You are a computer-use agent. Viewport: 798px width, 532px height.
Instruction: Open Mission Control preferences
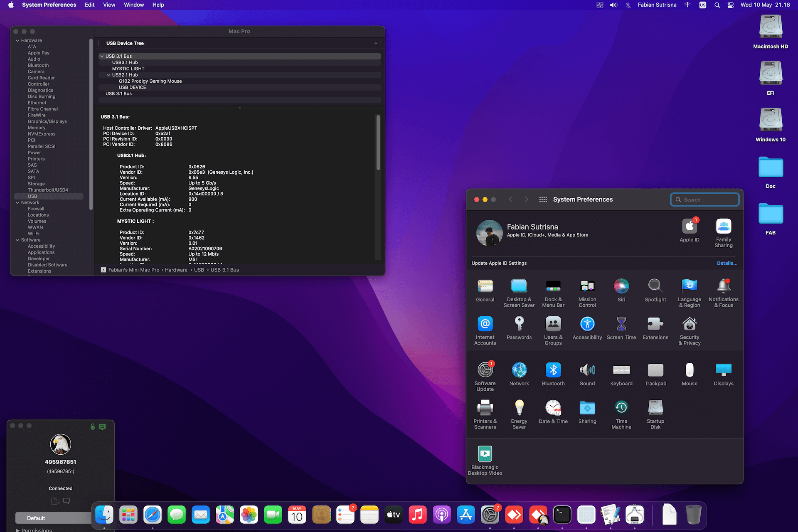click(x=587, y=293)
